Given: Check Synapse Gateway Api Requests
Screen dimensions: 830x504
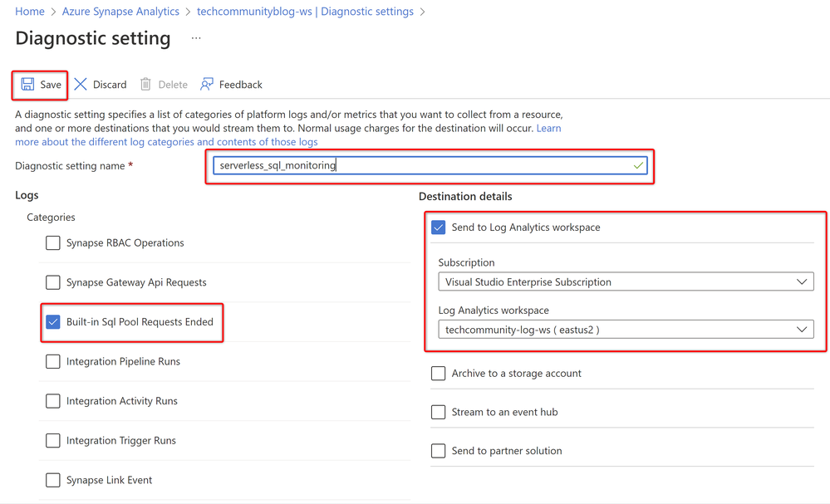Looking at the screenshot, I should (53, 283).
